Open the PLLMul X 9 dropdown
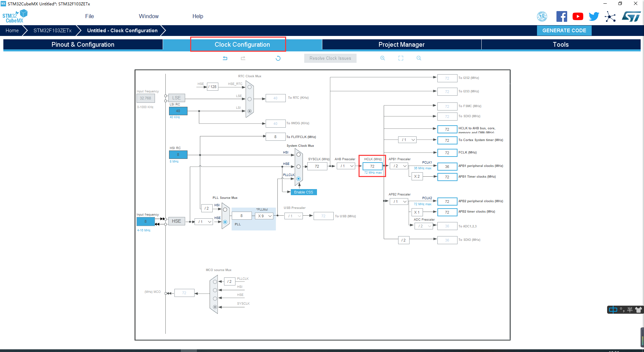 point(264,216)
